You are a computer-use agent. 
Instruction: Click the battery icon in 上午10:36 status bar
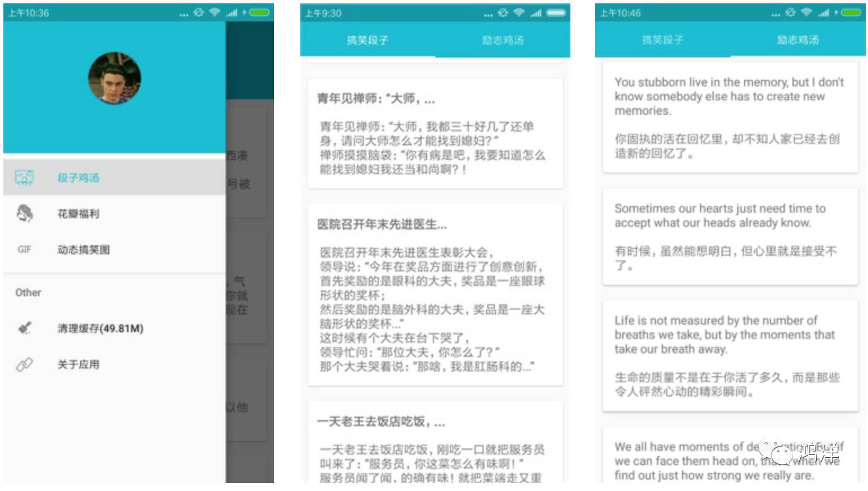click(259, 12)
